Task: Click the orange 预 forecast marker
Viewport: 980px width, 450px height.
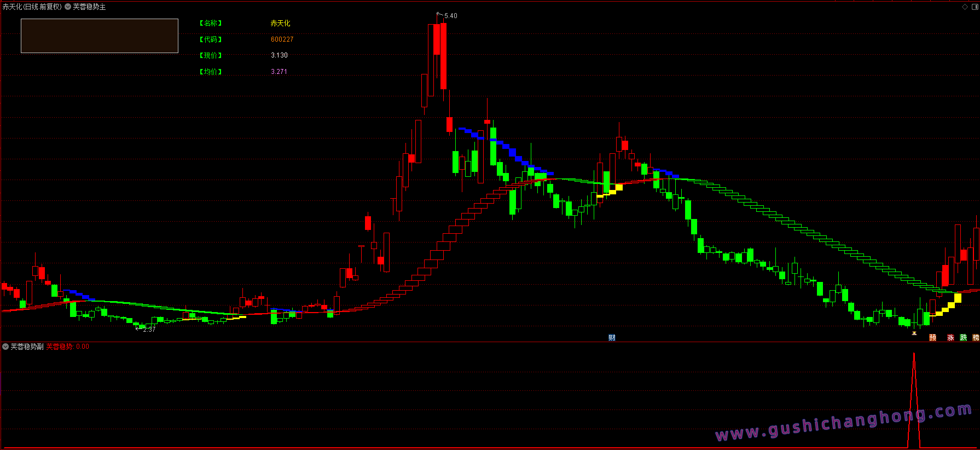Action: pos(933,338)
